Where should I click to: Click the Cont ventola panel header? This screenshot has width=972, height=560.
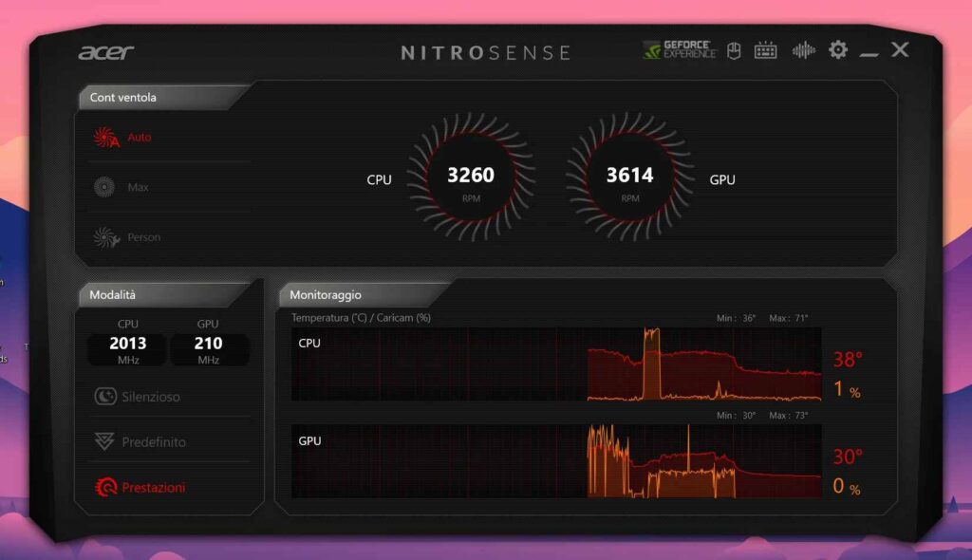[x=123, y=97]
